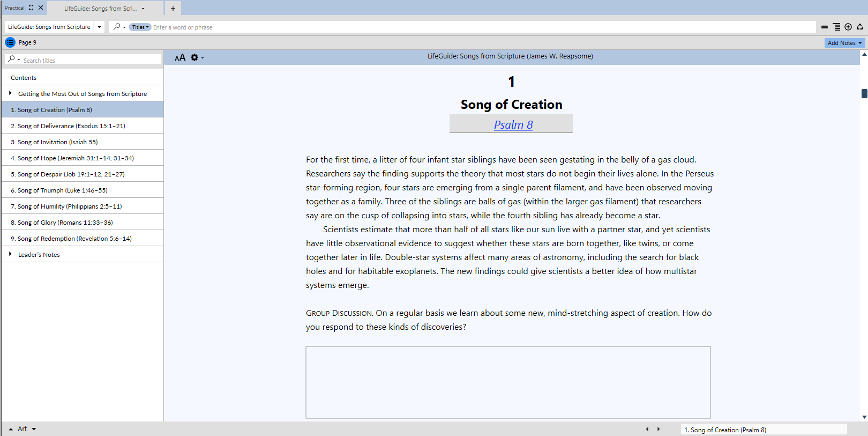The height and width of the screenshot is (436, 868).
Task: Open the Titles search scope dropdown
Action: 140,27
